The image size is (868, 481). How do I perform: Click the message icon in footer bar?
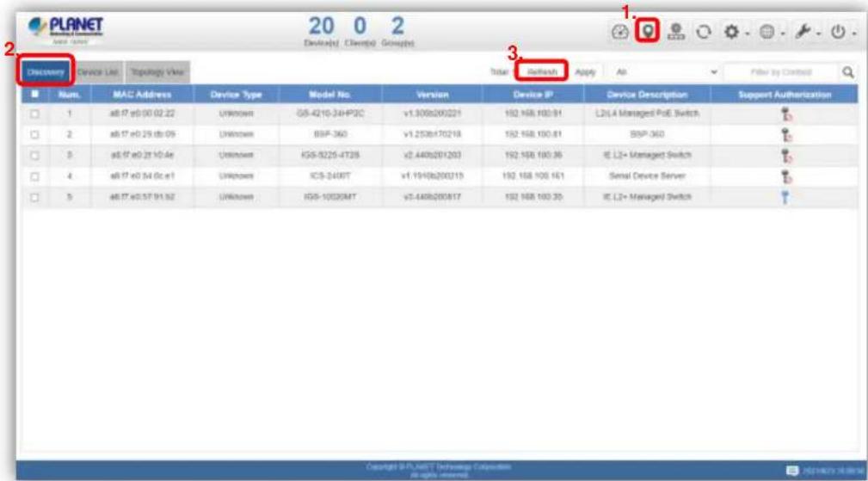792,471
